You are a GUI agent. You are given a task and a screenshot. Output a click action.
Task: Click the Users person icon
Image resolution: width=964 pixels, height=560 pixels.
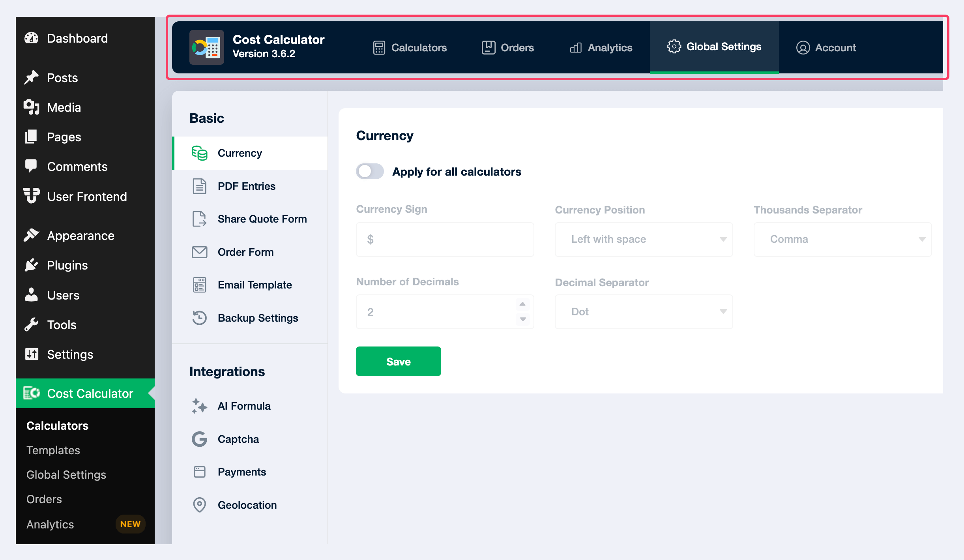[31, 295]
